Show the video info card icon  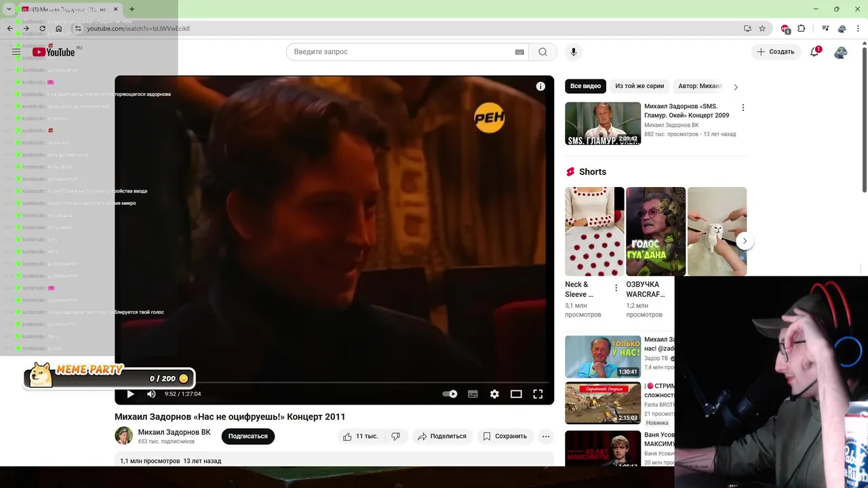pyautogui.click(x=540, y=86)
